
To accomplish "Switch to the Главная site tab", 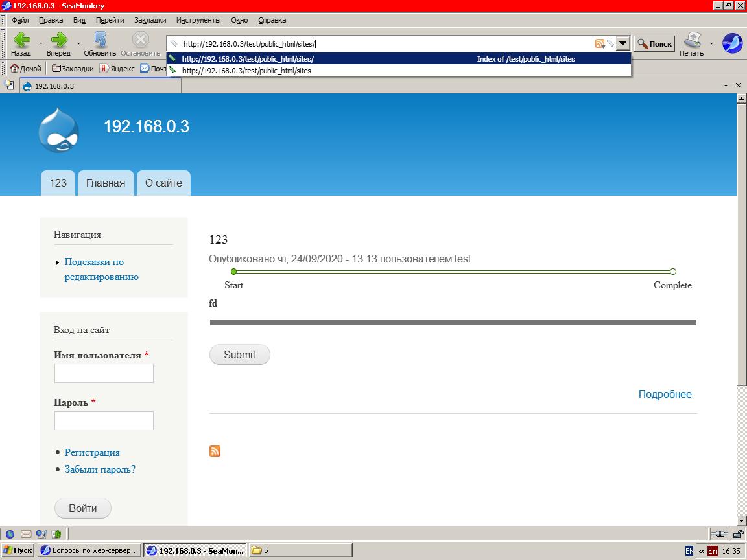I will pyautogui.click(x=105, y=183).
